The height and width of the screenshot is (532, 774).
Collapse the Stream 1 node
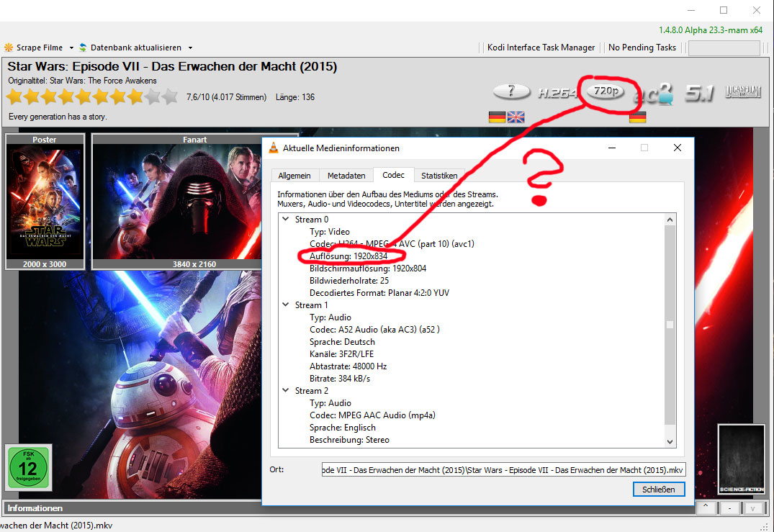(x=285, y=305)
